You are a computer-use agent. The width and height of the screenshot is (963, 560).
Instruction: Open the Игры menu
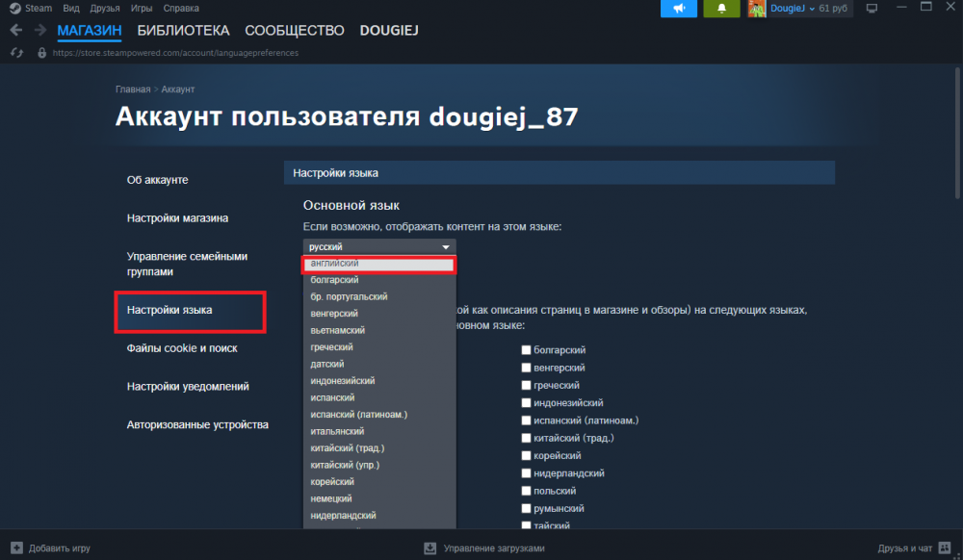pyautogui.click(x=142, y=8)
